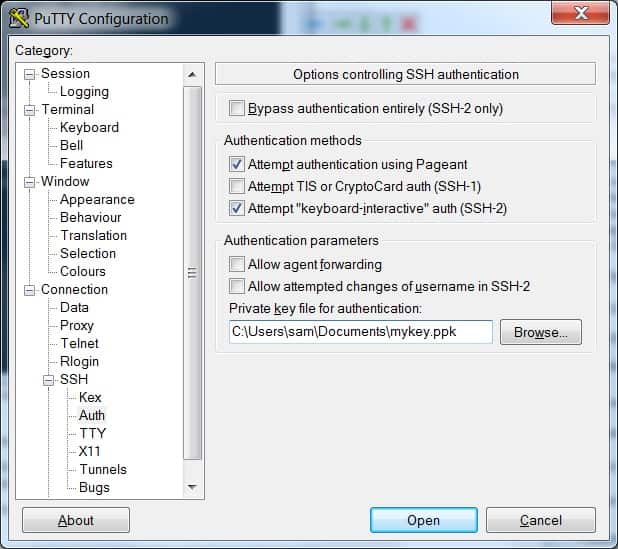Open the Proxy category
The height and width of the screenshot is (549, 618).
(x=77, y=326)
